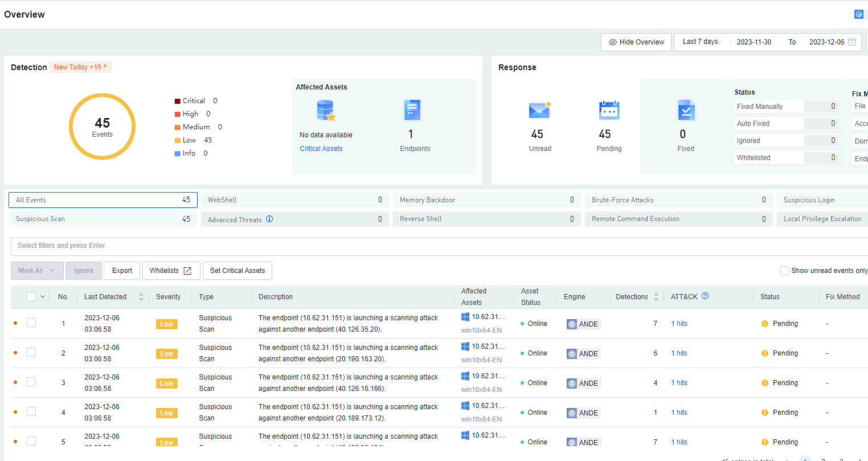
Task: Open the select-all checkbox dropdown arrow
Action: 43,297
